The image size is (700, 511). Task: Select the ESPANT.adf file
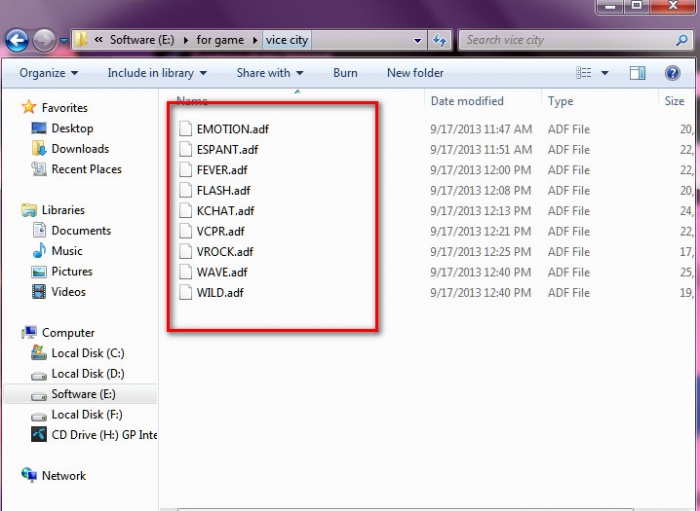(227, 150)
